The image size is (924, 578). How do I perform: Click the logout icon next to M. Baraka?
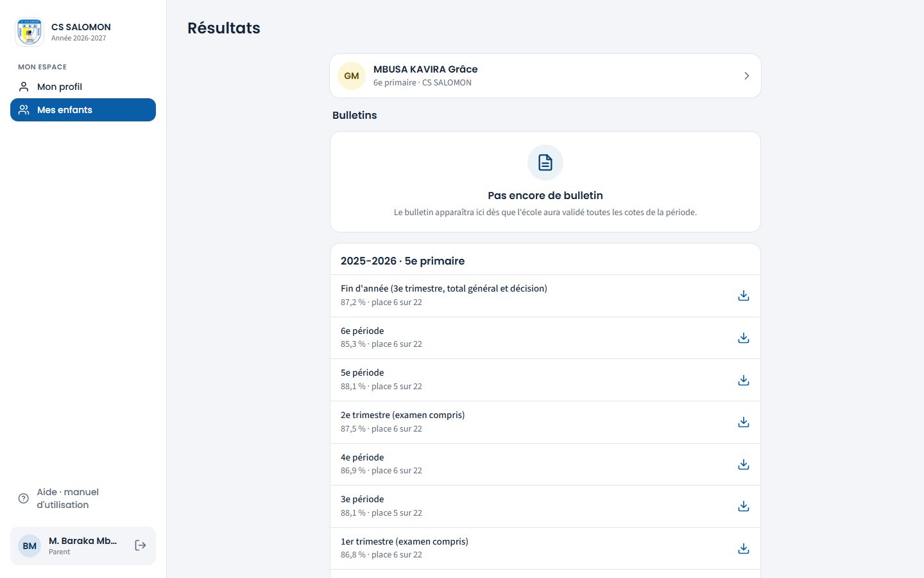(x=141, y=545)
